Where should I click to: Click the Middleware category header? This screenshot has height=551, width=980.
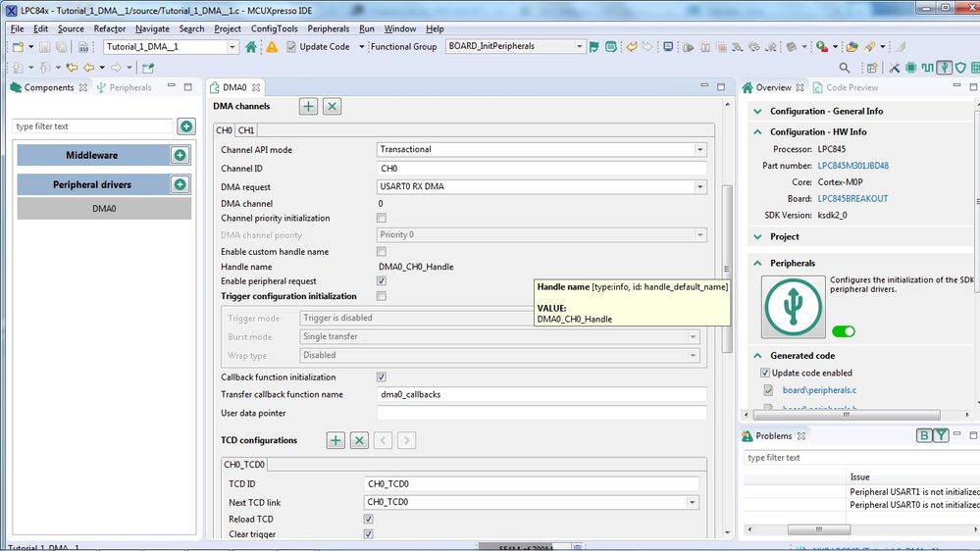point(92,155)
